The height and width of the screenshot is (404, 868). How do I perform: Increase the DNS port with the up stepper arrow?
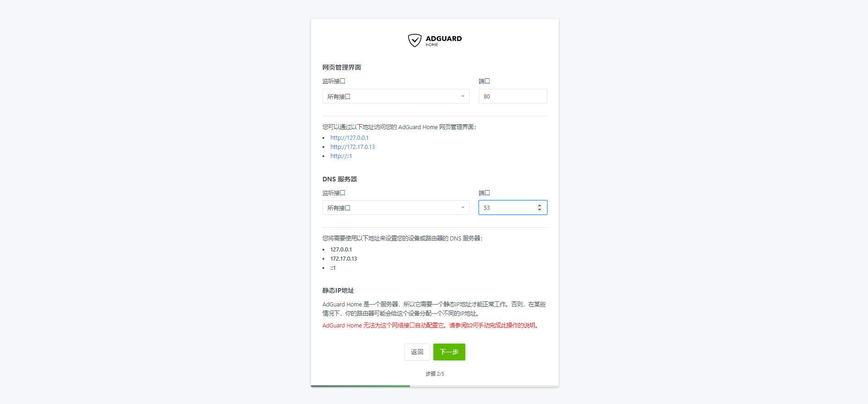540,205
